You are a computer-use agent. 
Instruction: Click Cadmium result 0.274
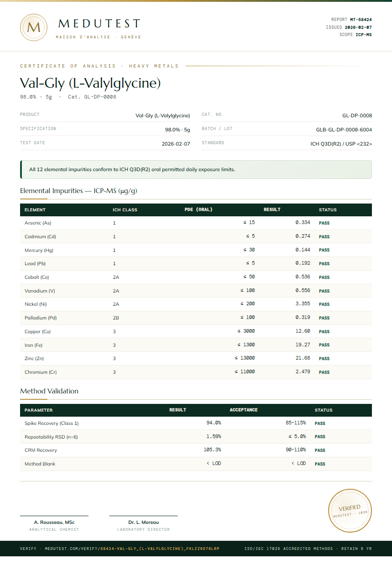(x=303, y=236)
